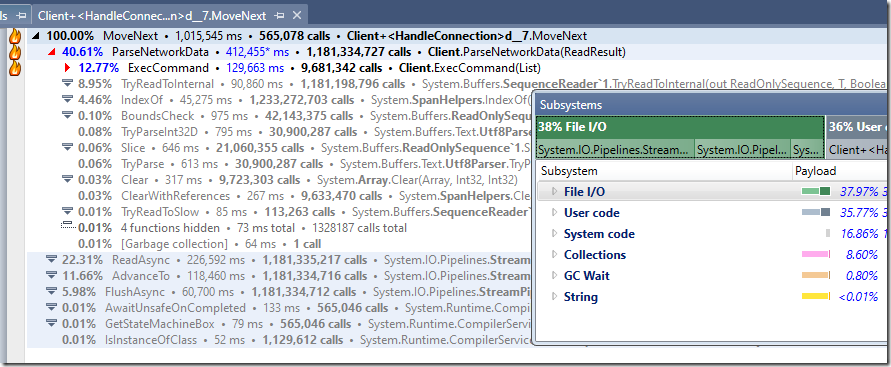Expand the 0.01% TryReadToSlow node
This screenshot has height=367, width=891.
[x=68, y=212]
